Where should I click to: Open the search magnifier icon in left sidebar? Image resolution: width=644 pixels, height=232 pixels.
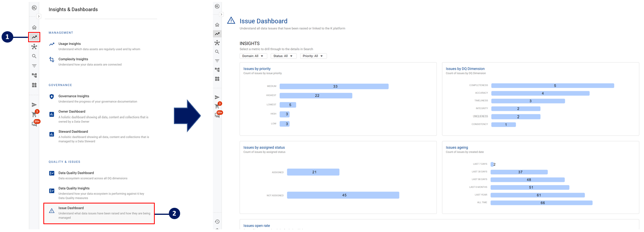34,56
